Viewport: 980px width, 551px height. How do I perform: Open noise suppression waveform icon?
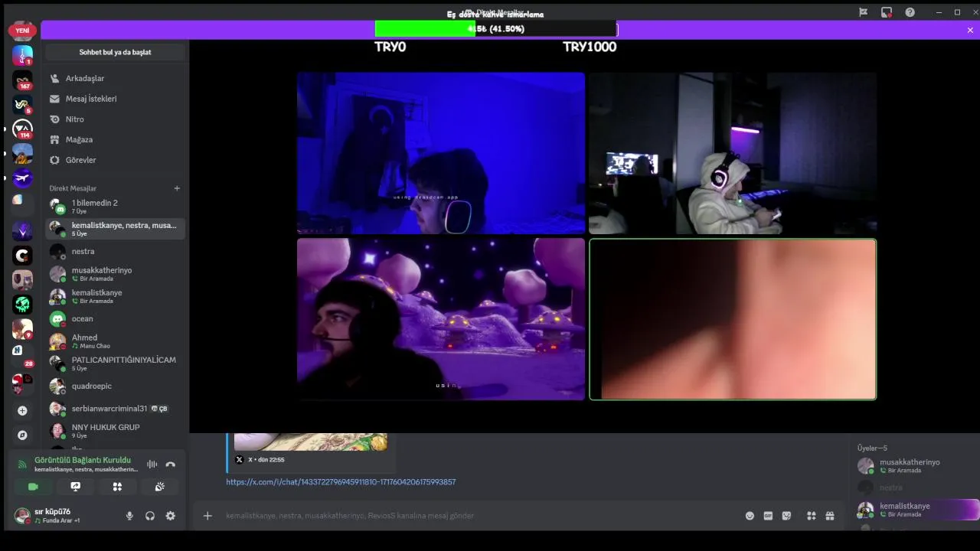click(x=152, y=464)
